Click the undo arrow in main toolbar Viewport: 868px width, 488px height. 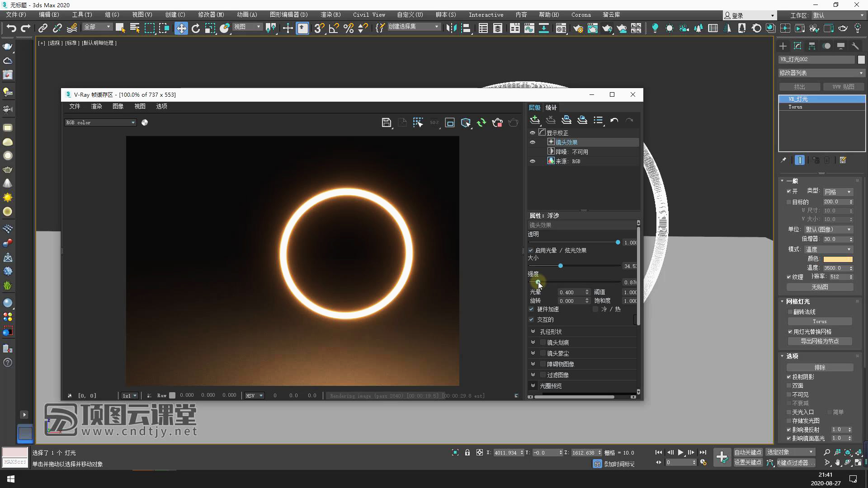pos(11,28)
